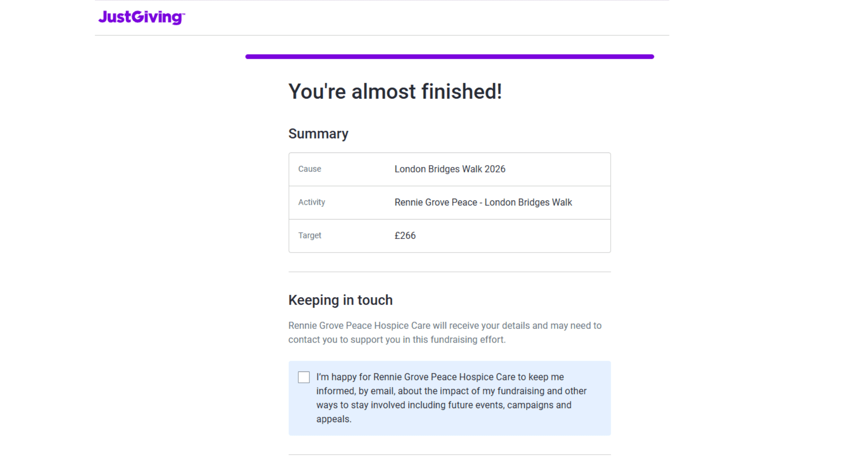868x457 pixels.
Task: Click the "Keeping in touch" heading
Action: coord(340,300)
